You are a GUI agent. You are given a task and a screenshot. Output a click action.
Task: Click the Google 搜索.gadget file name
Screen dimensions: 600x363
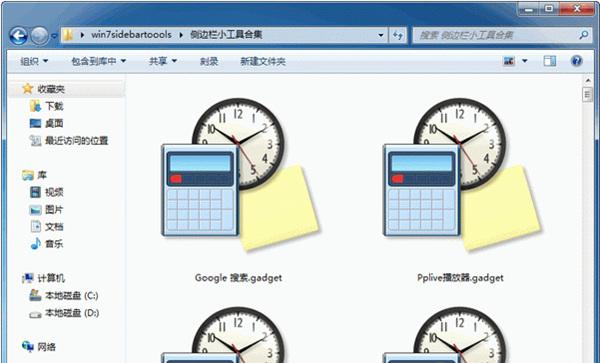(238, 278)
